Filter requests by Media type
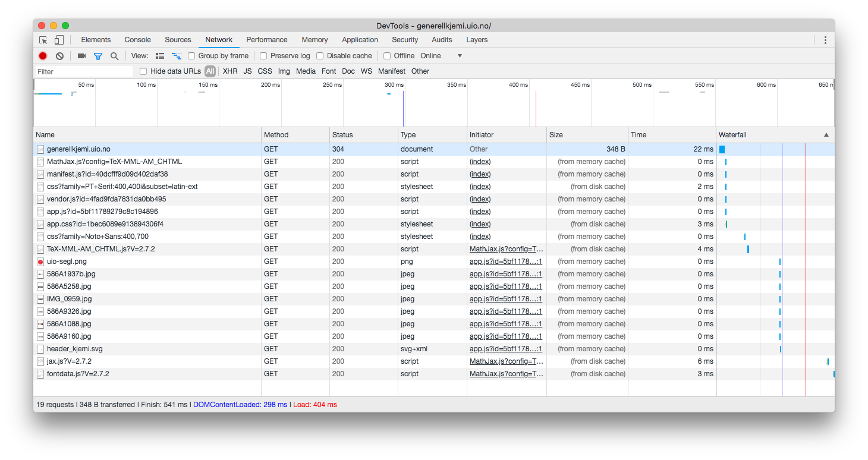The height and width of the screenshot is (460, 868). coord(306,71)
